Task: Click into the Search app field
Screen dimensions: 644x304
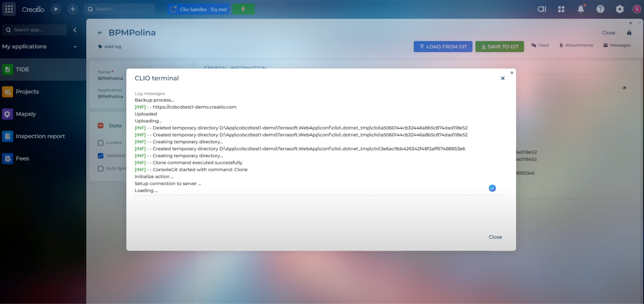Action: (x=35, y=30)
